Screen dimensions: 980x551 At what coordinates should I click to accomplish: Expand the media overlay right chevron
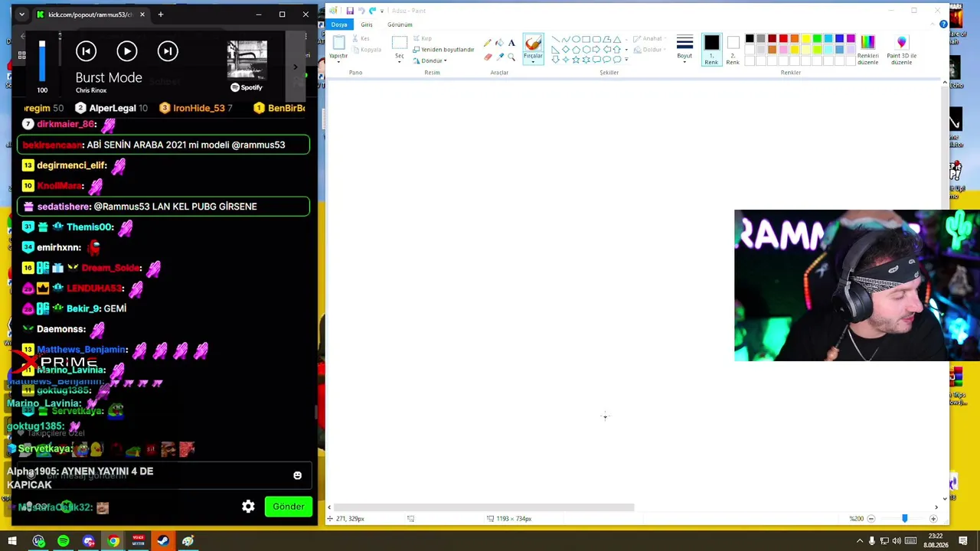pos(296,67)
